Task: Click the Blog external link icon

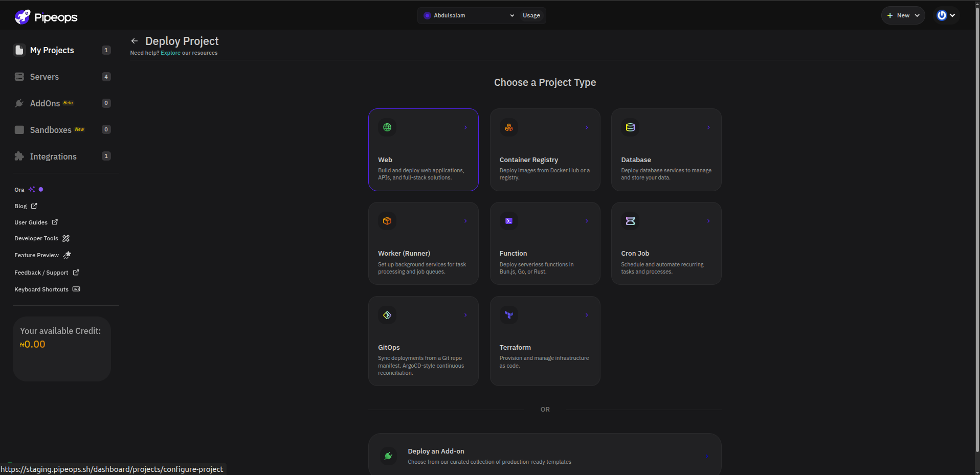Action: click(34, 206)
